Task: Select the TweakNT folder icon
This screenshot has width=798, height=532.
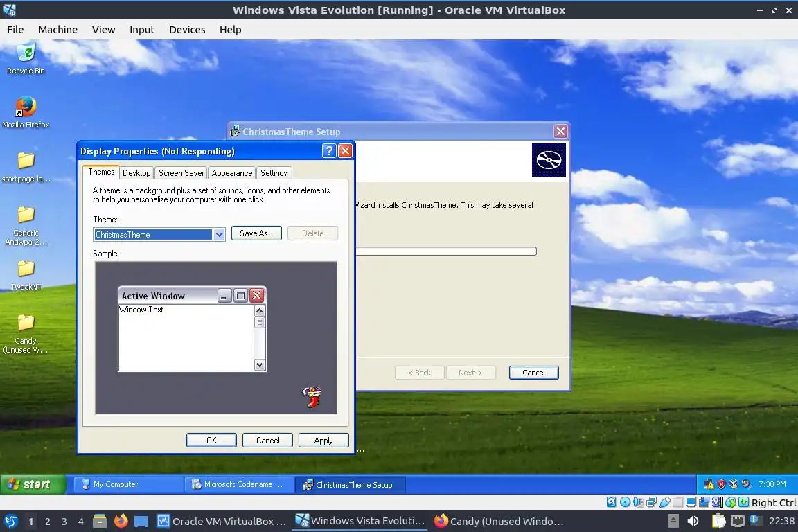Action: (26, 268)
